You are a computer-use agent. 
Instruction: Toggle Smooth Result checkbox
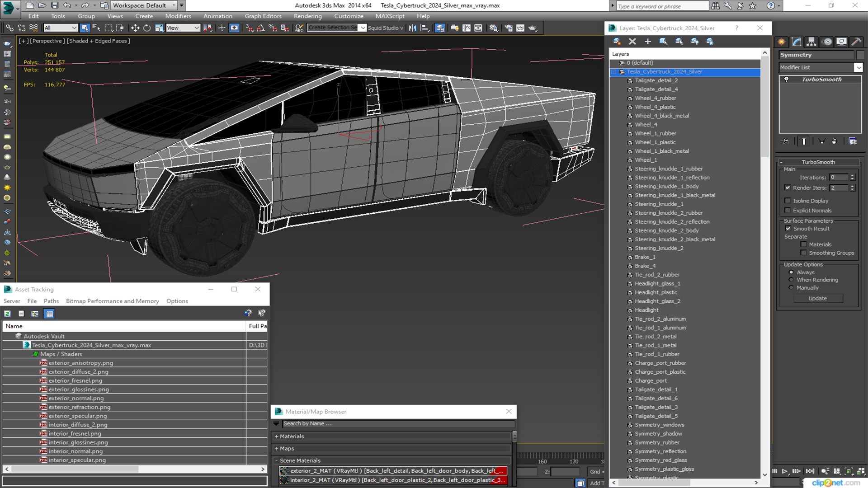coord(788,229)
